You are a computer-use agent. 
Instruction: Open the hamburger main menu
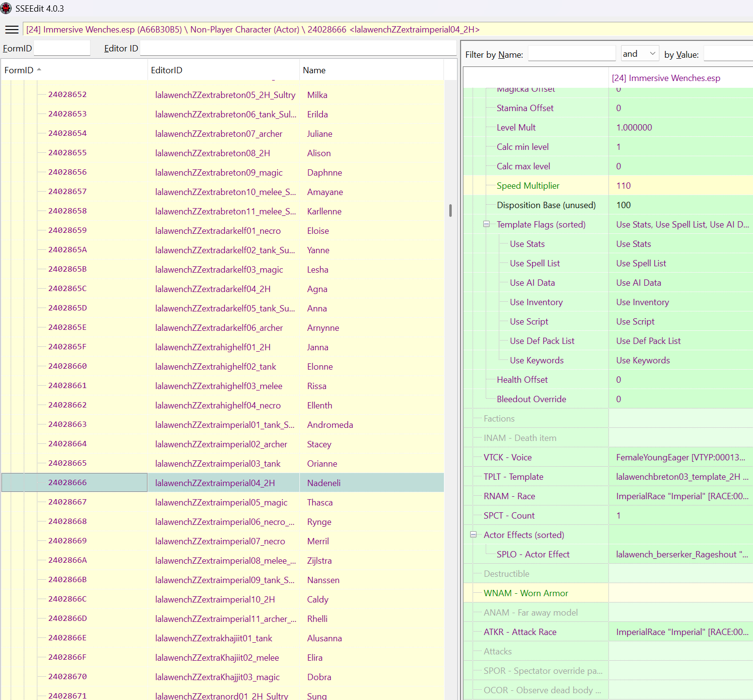tap(12, 30)
